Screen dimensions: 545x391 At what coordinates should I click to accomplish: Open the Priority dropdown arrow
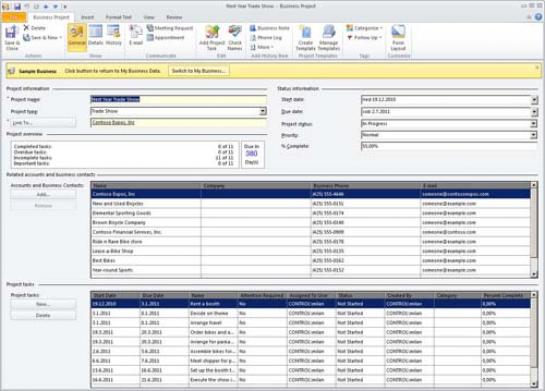[534, 135]
